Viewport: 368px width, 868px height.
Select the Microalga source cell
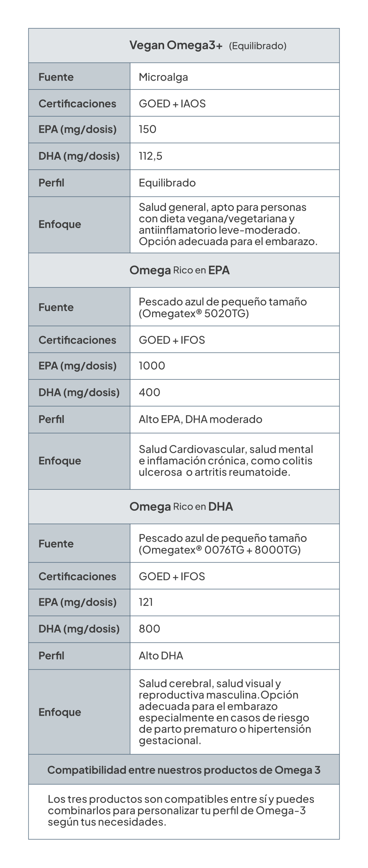163,77
